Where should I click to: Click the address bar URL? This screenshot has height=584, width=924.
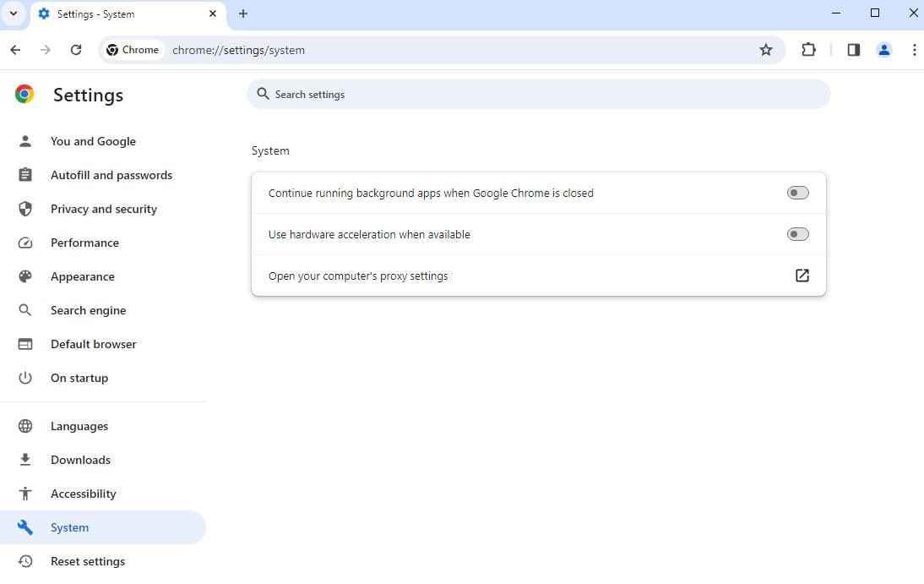239,50
